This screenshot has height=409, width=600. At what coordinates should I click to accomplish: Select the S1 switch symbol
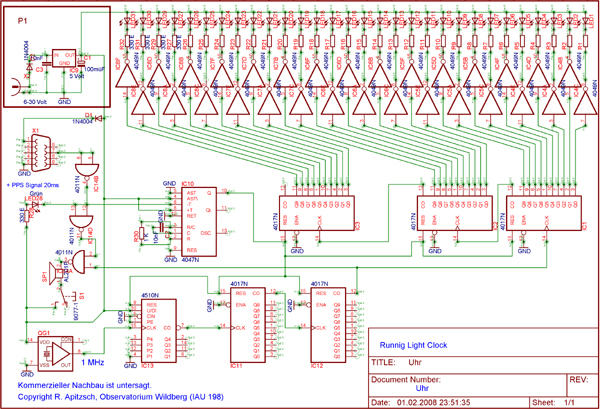63,297
